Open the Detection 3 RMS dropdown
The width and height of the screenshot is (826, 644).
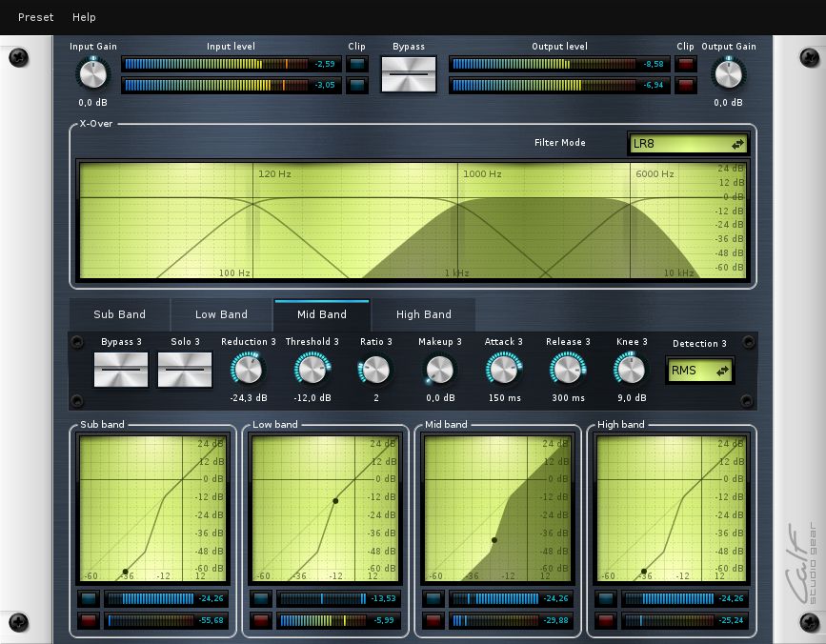tap(700, 370)
